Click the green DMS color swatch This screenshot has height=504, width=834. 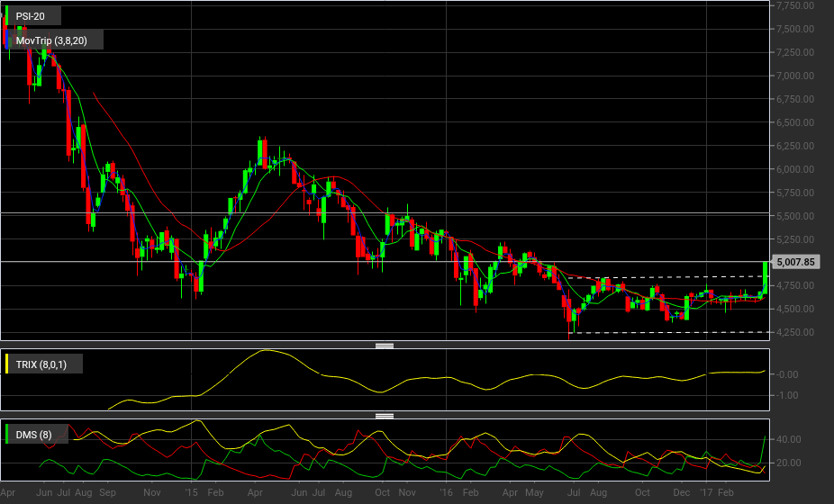coord(7,435)
